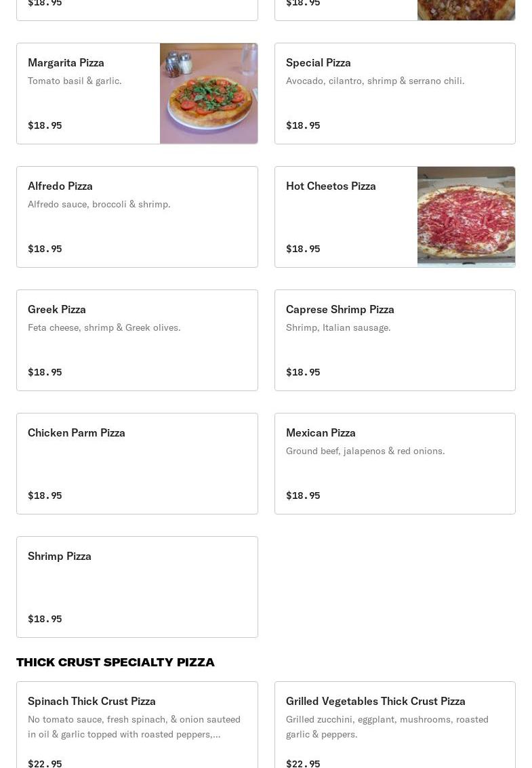Viewport: 532px width, 768px height.
Task: Click the Thick Crust Specialty Pizza heading
Action: [115, 662]
